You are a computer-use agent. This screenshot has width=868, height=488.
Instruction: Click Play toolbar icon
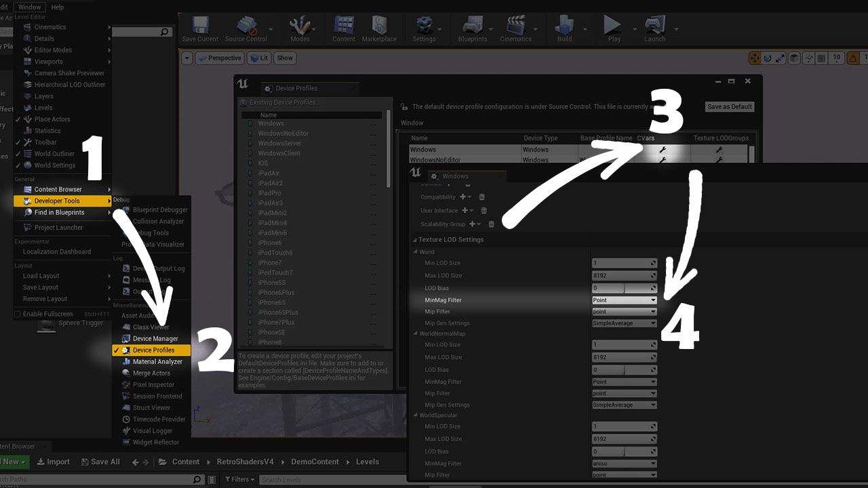614,29
